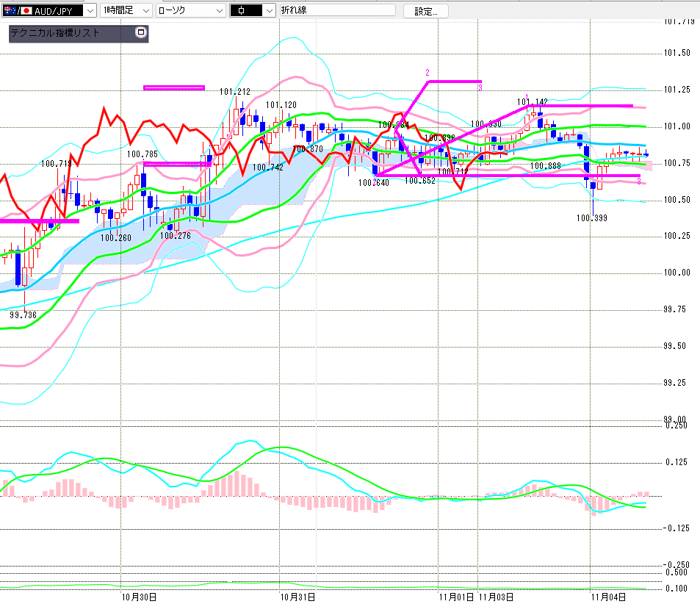Open the candlestick icon style dropdown
The width and height of the screenshot is (700, 604).
tap(252, 11)
